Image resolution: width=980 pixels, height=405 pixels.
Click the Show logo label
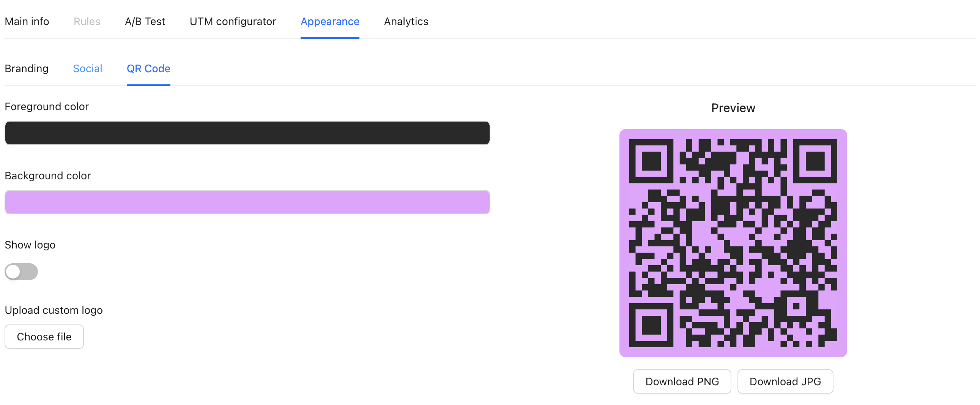coord(30,245)
